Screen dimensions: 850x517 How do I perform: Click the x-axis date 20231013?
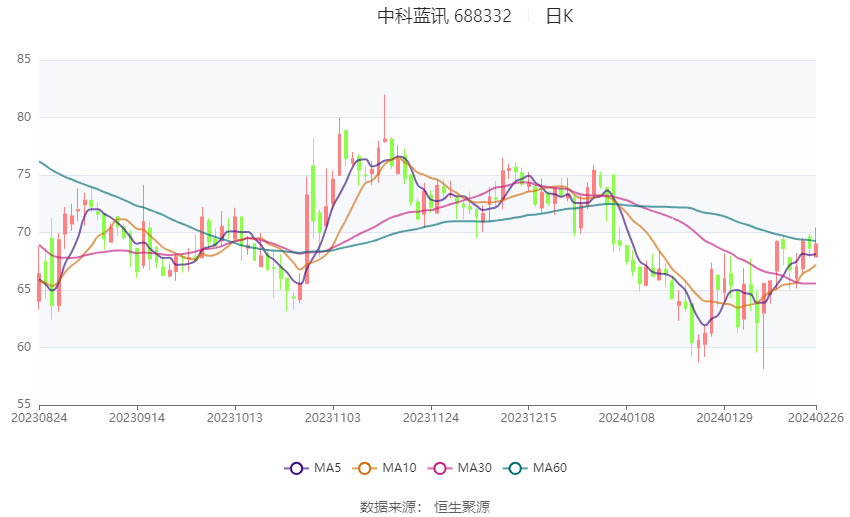tap(235, 418)
